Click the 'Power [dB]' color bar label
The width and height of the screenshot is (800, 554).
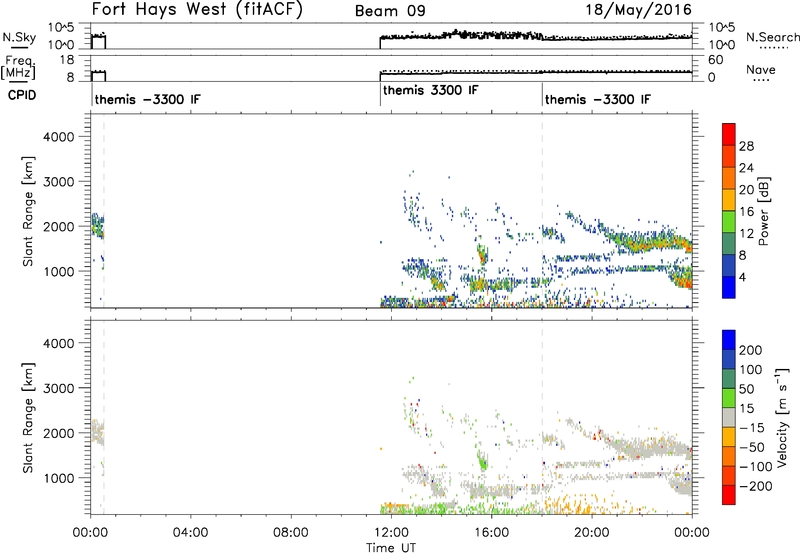tap(763, 211)
